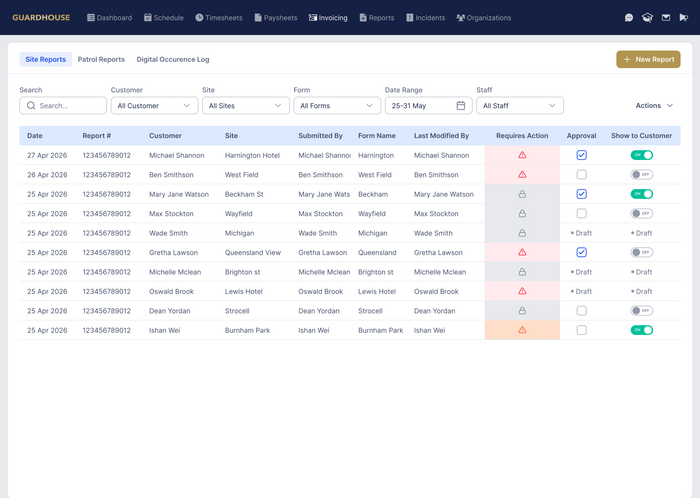Click the orange warning icon for Ishan Wei
This screenshot has height=498, width=700.
click(522, 330)
